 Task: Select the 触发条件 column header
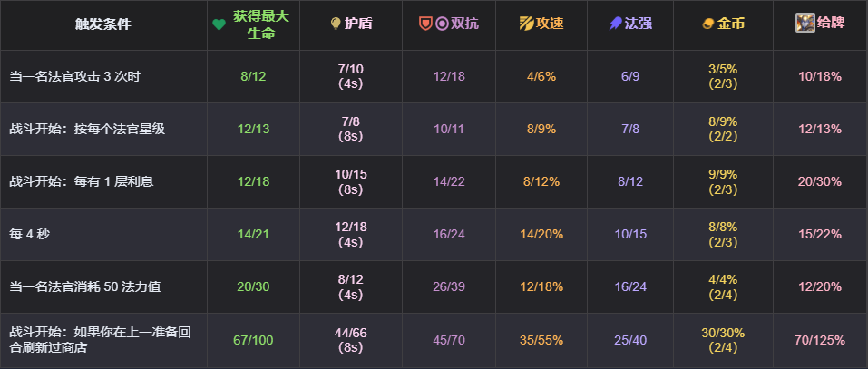(103, 24)
